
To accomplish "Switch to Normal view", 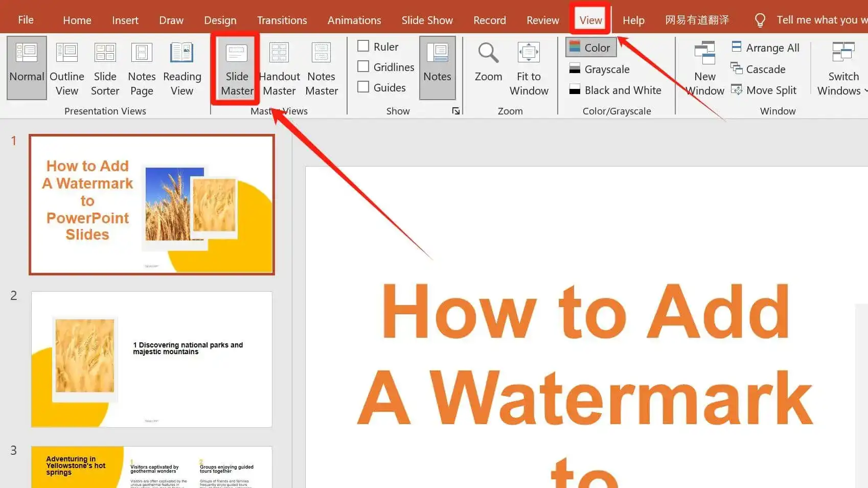I will point(27,68).
